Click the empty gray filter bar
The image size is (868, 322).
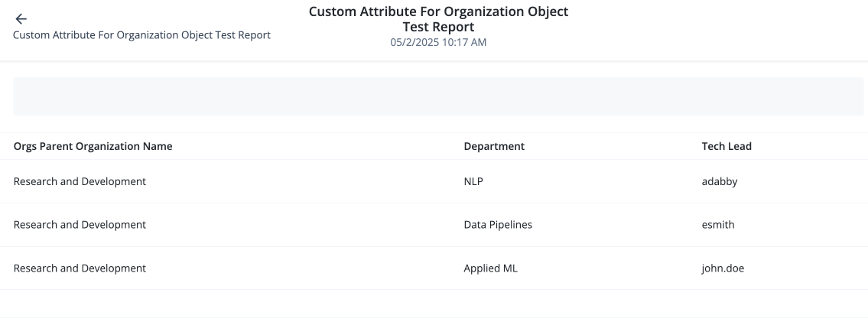point(438,96)
